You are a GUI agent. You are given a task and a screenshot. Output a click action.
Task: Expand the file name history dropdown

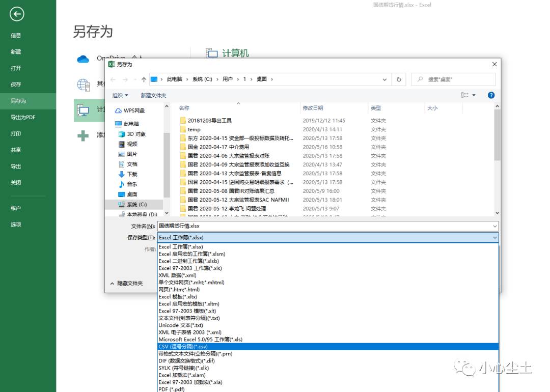point(494,226)
